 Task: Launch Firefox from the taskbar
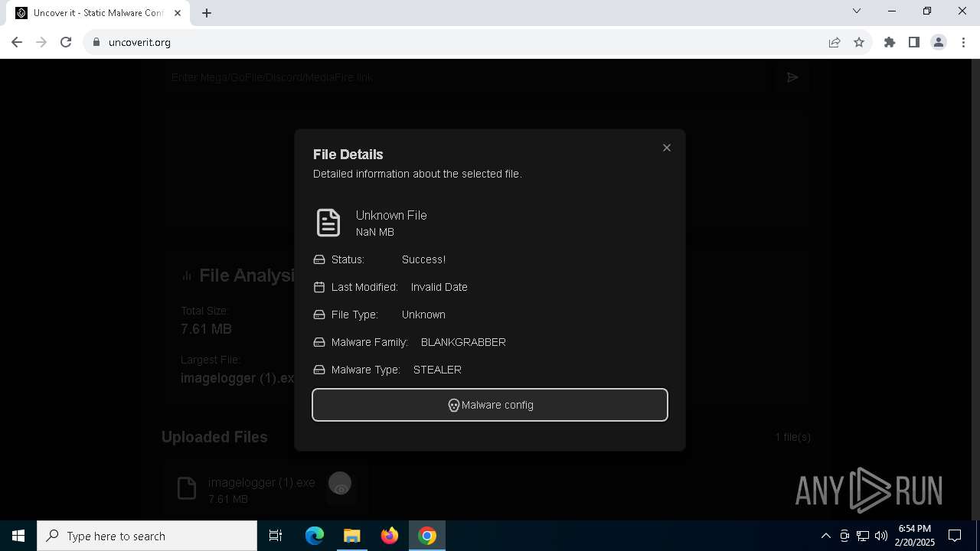[390, 536]
